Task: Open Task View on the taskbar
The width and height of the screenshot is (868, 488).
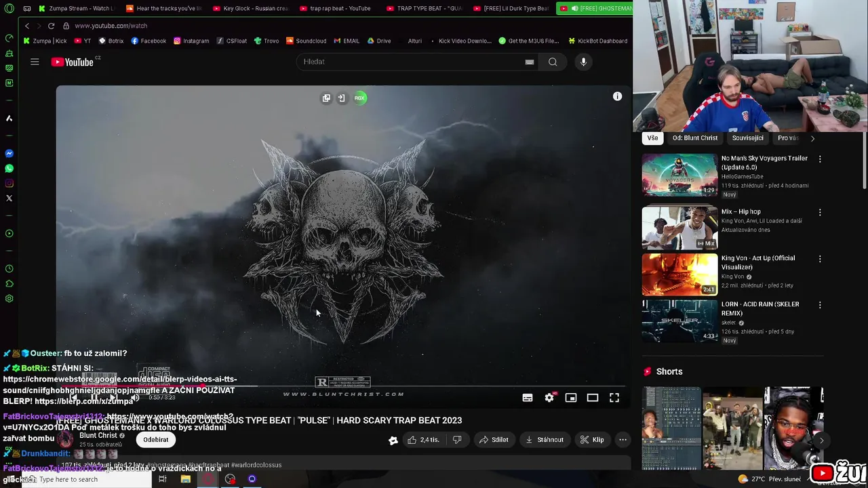Action: [163, 479]
